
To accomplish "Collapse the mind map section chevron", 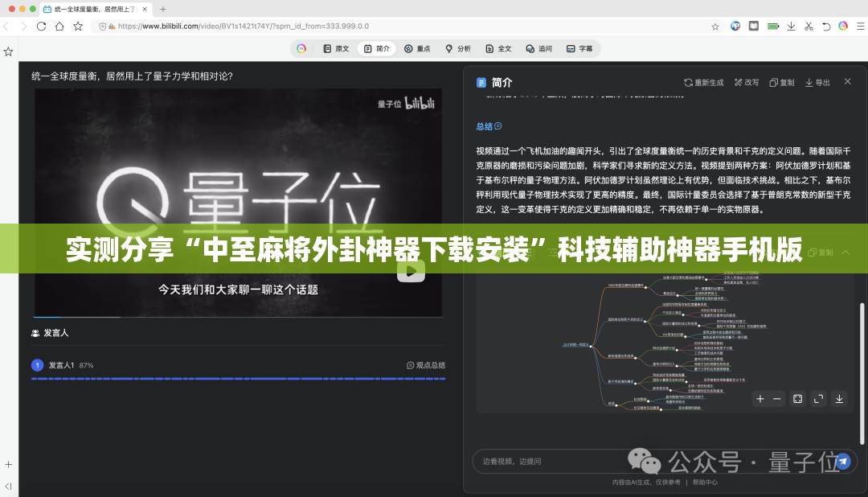I will 845,252.
